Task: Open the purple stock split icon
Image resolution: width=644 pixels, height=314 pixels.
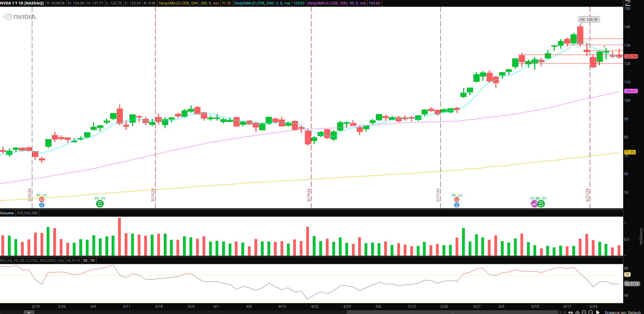Action: (x=534, y=204)
